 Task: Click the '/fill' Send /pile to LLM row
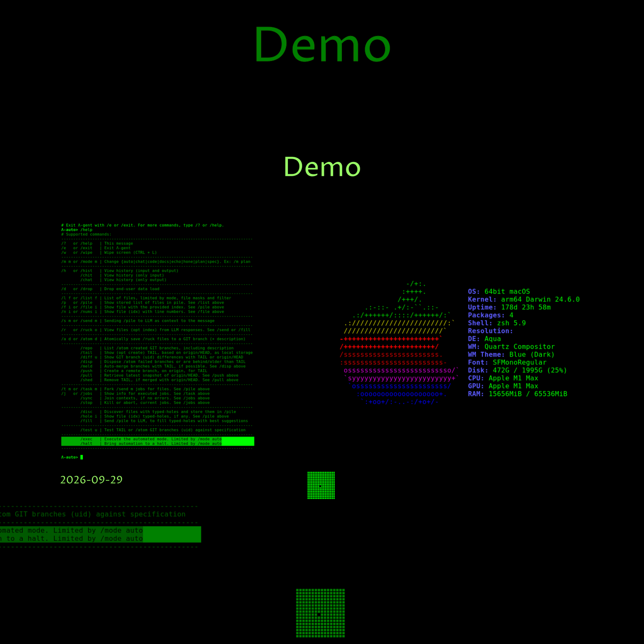164,421
